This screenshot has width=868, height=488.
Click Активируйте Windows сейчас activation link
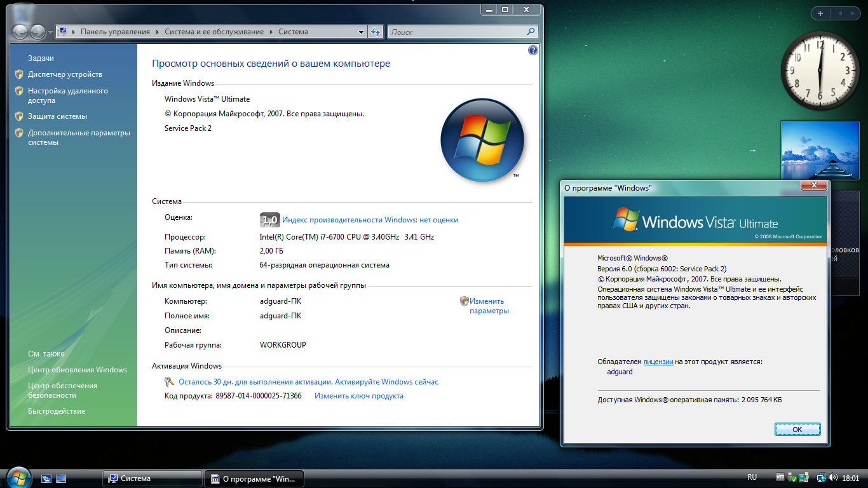[x=387, y=382]
